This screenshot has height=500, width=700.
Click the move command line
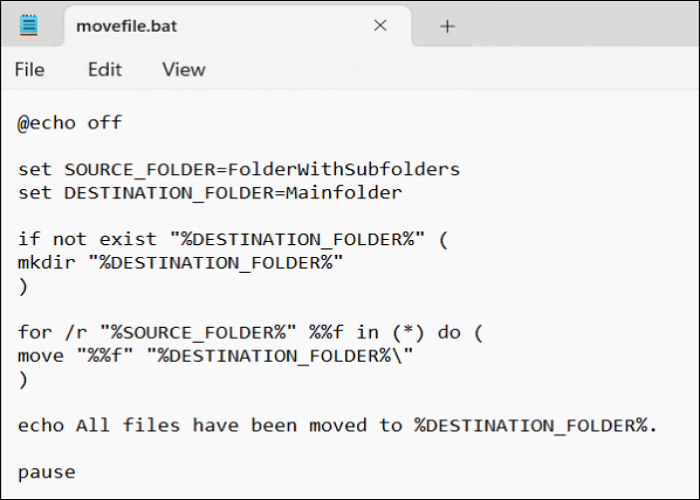pyautogui.click(x=215, y=355)
